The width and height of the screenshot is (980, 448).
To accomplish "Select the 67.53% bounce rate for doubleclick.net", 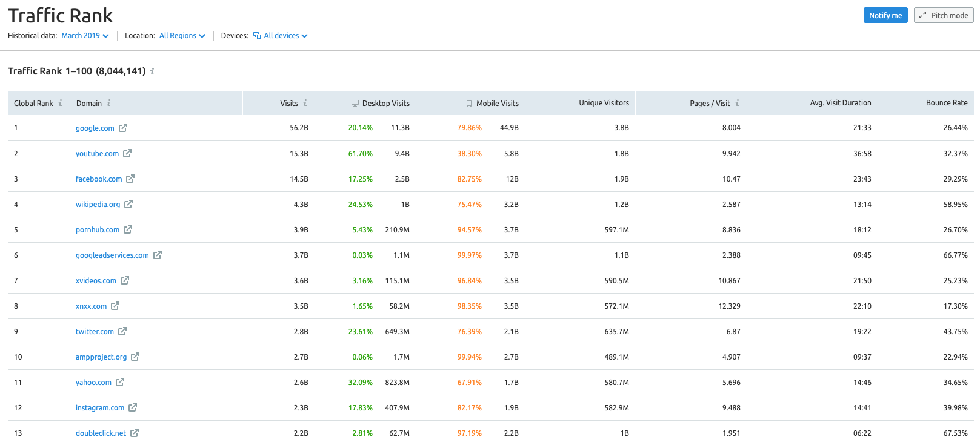I will click(955, 433).
